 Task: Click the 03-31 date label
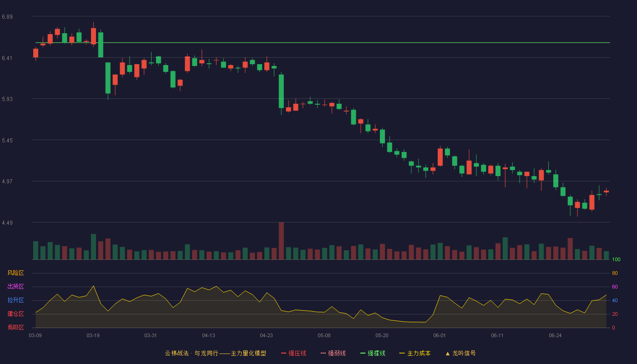coord(151,336)
